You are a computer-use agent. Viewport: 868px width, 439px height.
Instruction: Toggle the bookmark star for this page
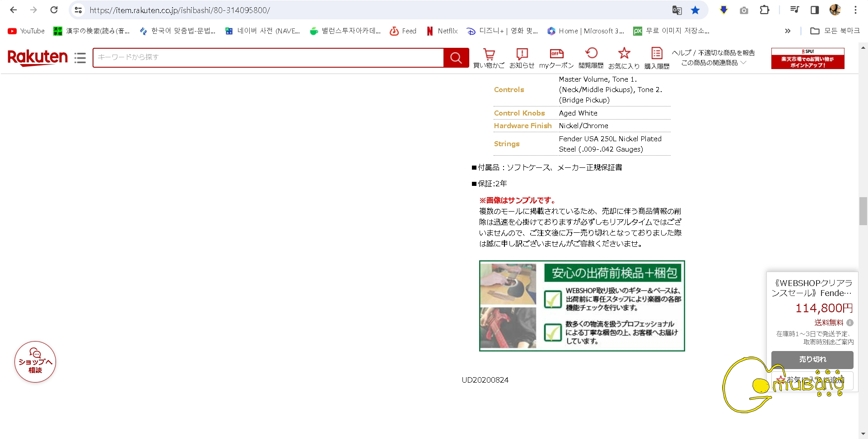tap(695, 10)
